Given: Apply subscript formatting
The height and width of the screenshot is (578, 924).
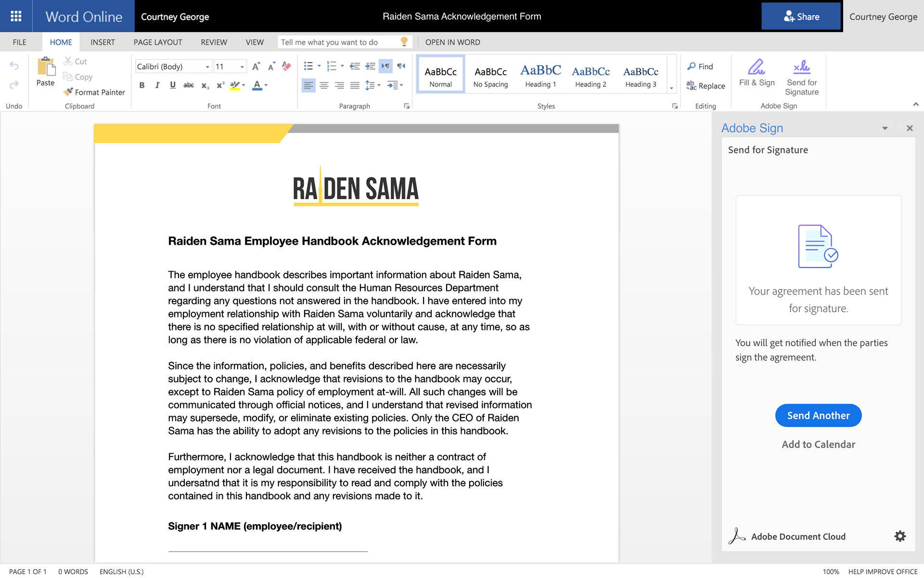Looking at the screenshot, I should (x=205, y=85).
